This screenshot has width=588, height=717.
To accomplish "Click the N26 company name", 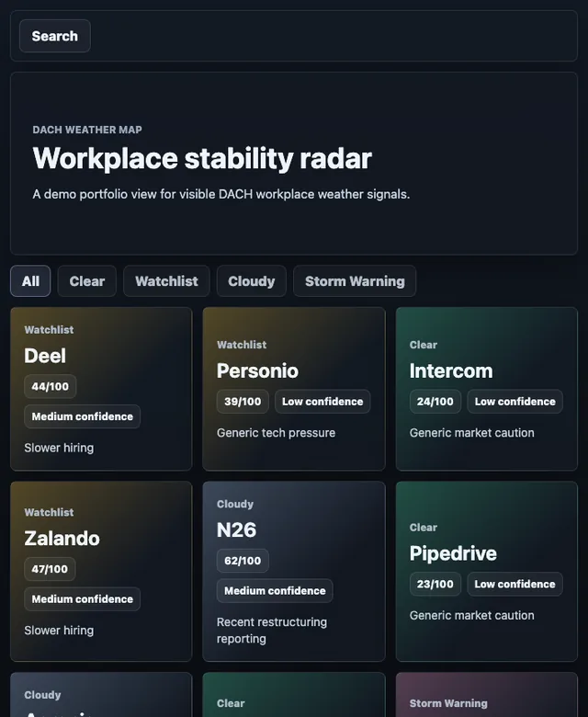I will coord(236,530).
